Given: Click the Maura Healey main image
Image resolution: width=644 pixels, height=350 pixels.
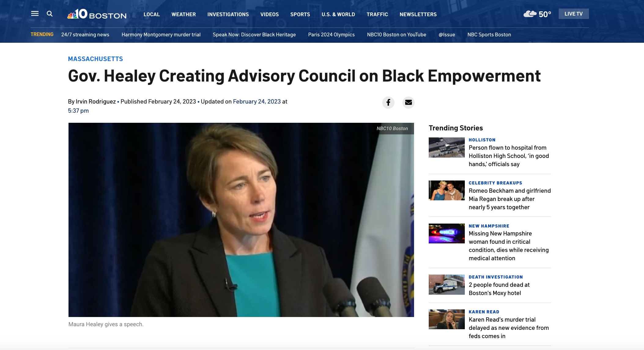Looking at the screenshot, I should (x=241, y=220).
